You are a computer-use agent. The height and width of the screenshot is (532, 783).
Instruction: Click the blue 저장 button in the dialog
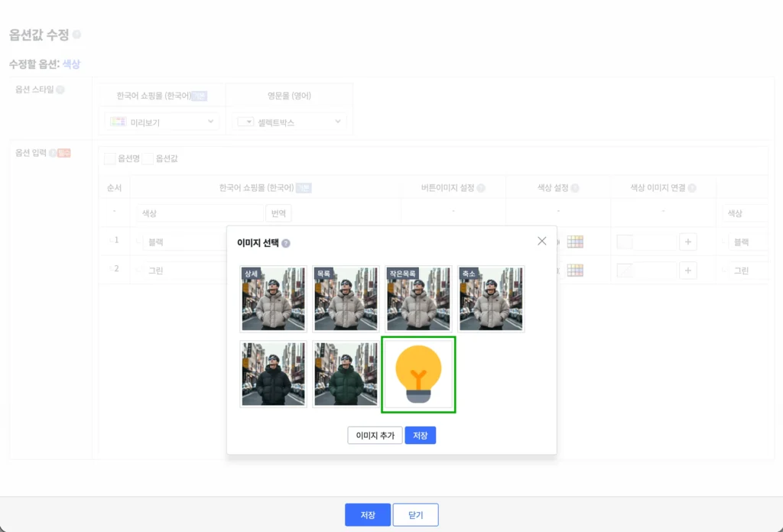click(x=420, y=436)
